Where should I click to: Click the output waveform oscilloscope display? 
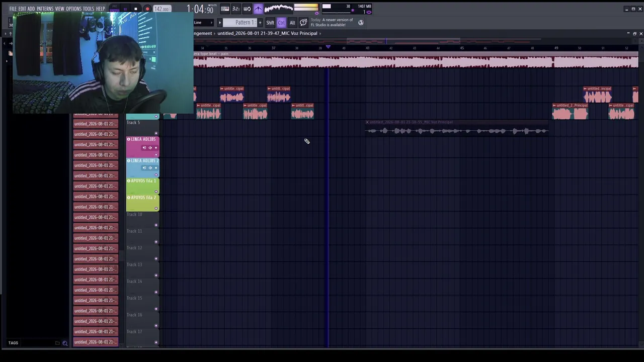point(279,9)
